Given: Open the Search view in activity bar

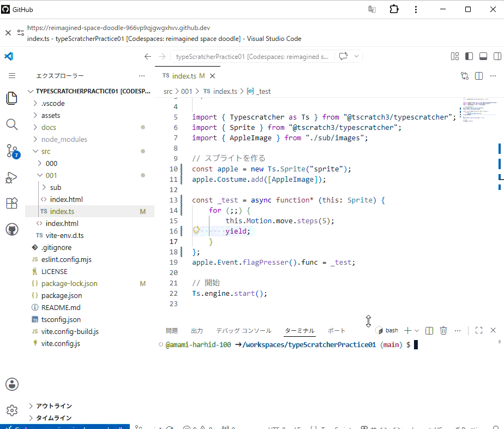Looking at the screenshot, I should coord(12,124).
